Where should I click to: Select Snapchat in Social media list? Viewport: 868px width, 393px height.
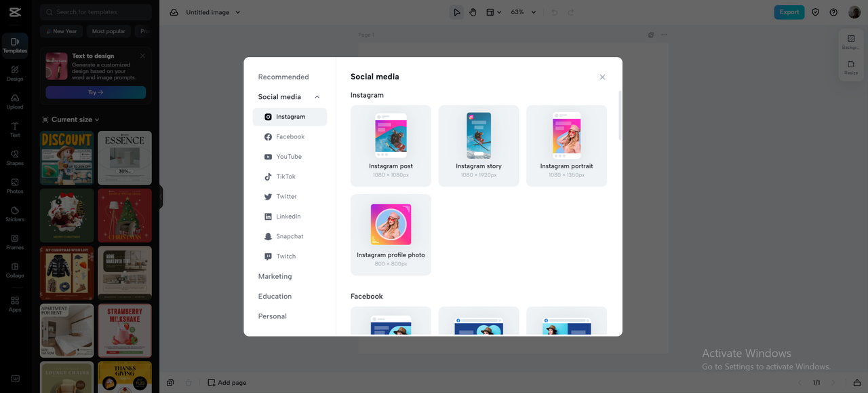(x=290, y=236)
